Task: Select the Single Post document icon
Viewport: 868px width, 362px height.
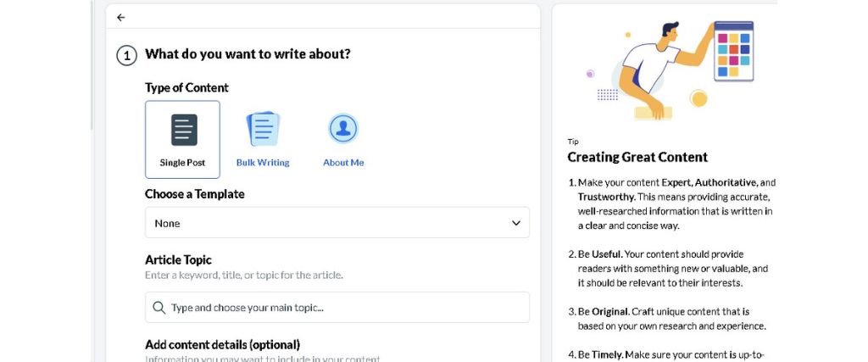Action: pyautogui.click(x=183, y=130)
